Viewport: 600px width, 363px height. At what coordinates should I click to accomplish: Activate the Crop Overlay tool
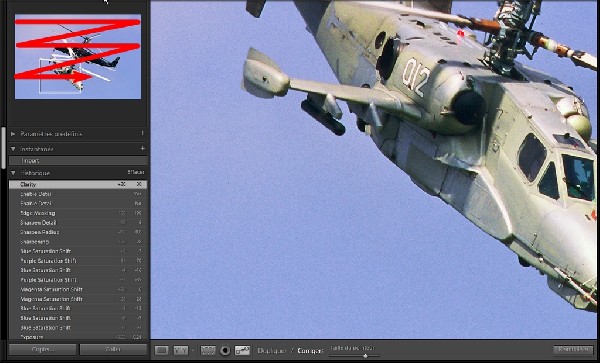[208, 350]
